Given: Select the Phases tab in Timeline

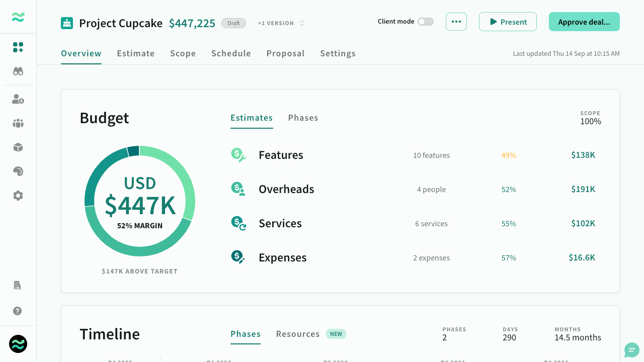Looking at the screenshot, I should [x=246, y=334].
